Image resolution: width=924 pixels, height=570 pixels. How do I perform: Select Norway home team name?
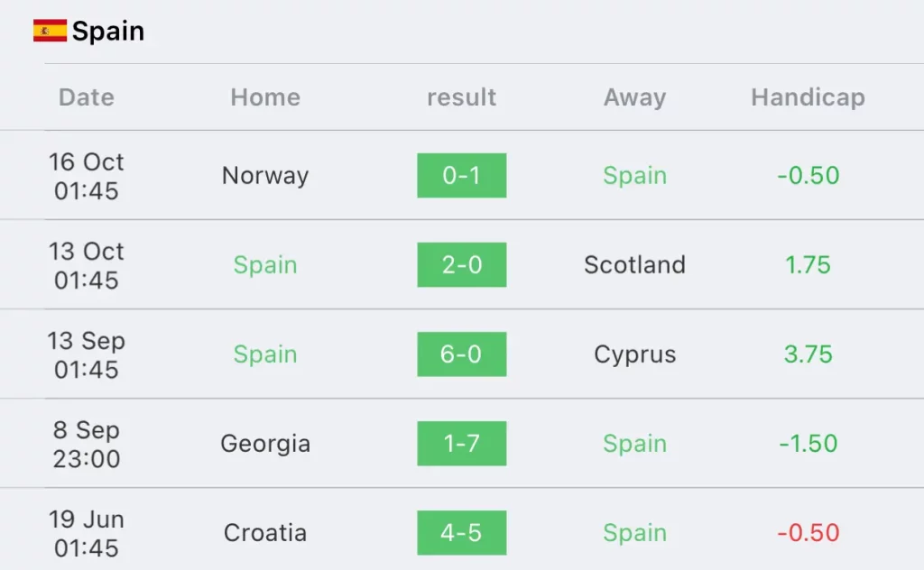pos(265,176)
